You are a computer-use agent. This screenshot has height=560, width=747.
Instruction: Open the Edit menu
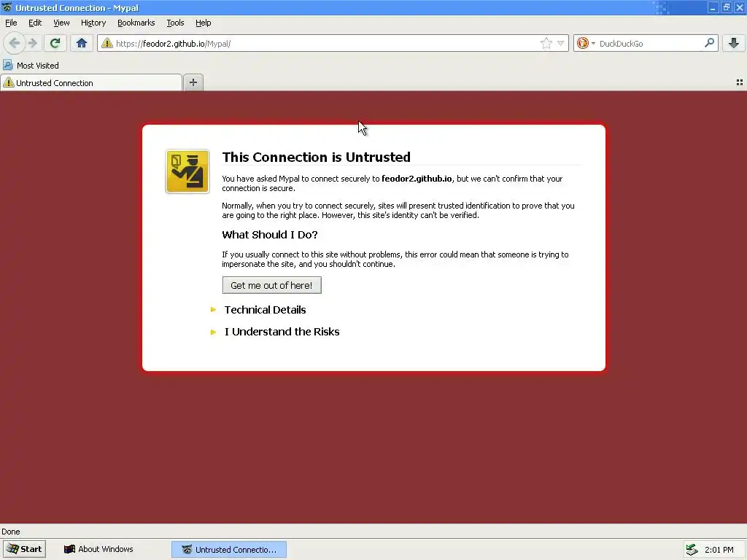click(35, 23)
